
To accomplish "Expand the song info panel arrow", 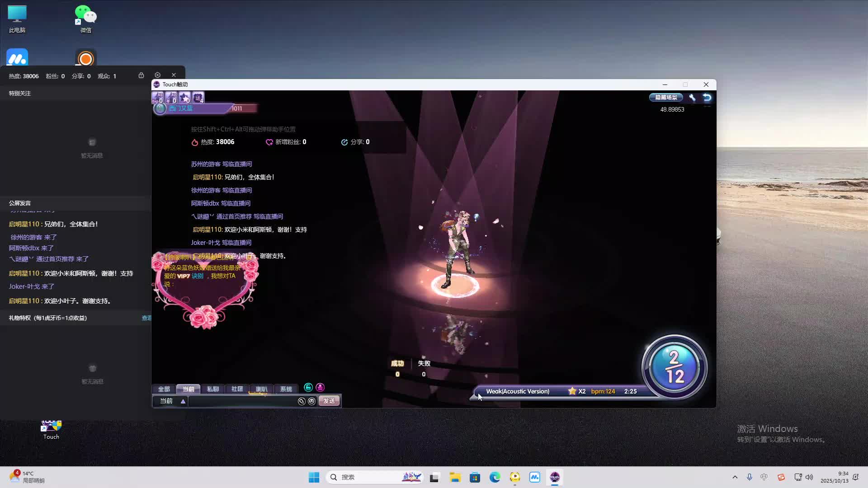I will click(x=473, y=397).
